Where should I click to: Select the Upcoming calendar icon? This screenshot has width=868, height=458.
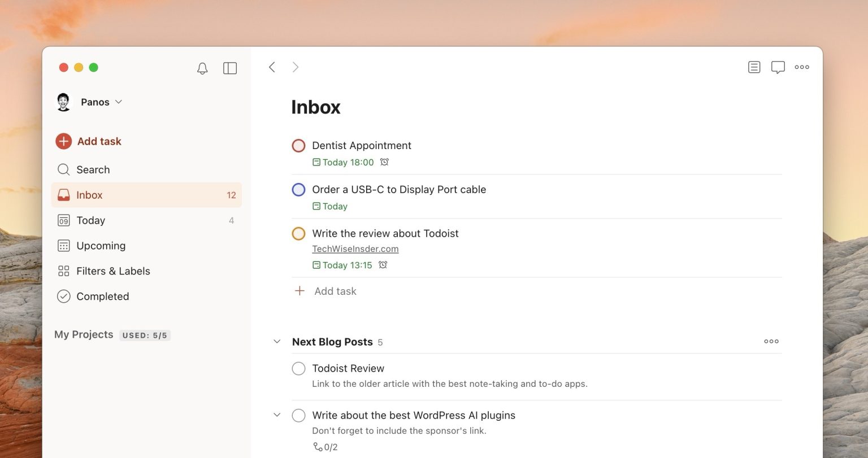pos(64,246)
